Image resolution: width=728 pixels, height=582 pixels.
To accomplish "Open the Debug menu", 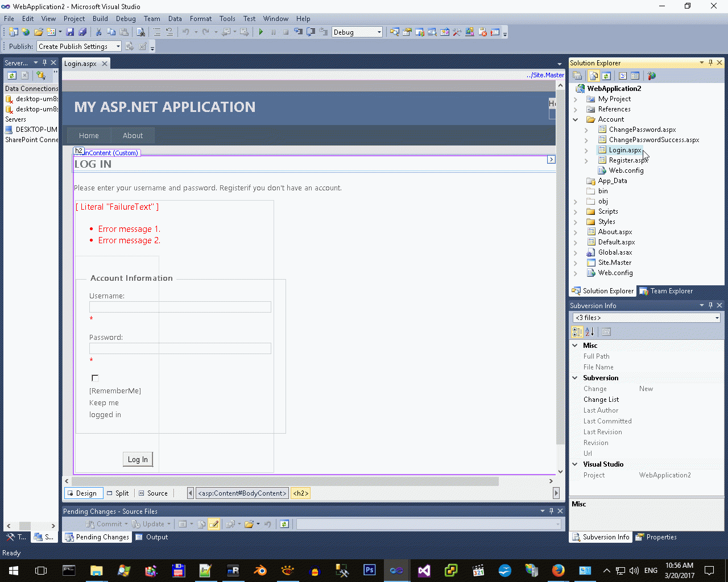I will (126, 19).
